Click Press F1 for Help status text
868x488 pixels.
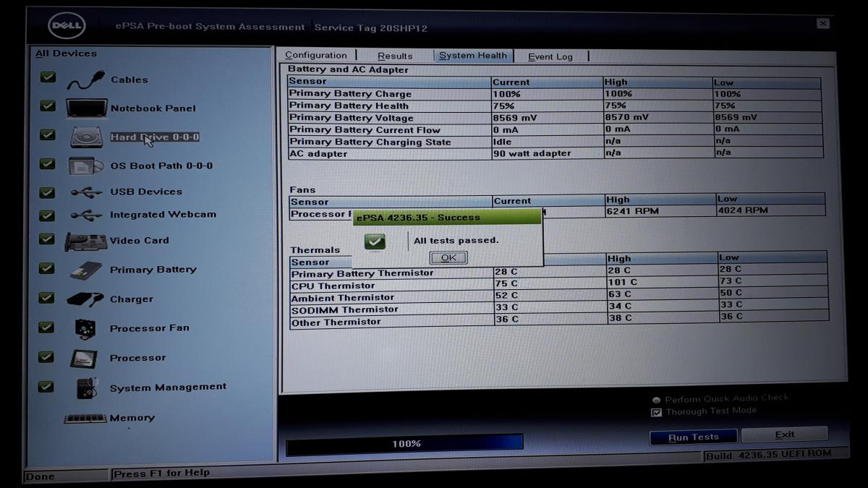(x=161, y=474)
